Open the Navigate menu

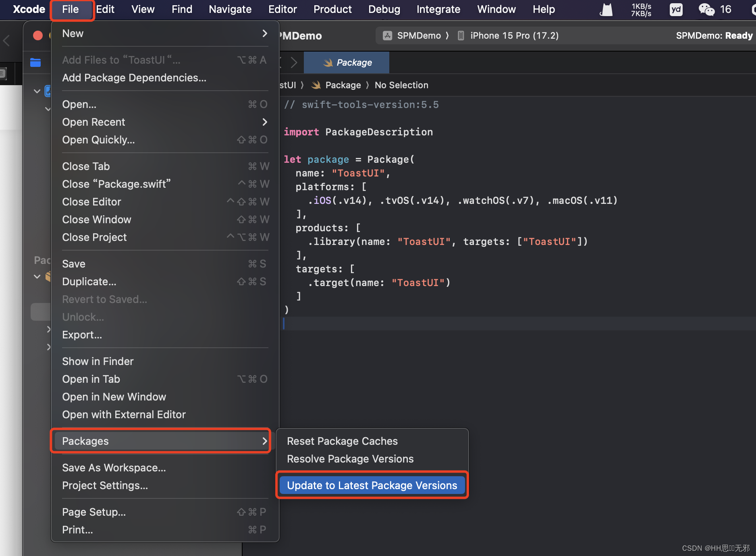tap(230, 9)
